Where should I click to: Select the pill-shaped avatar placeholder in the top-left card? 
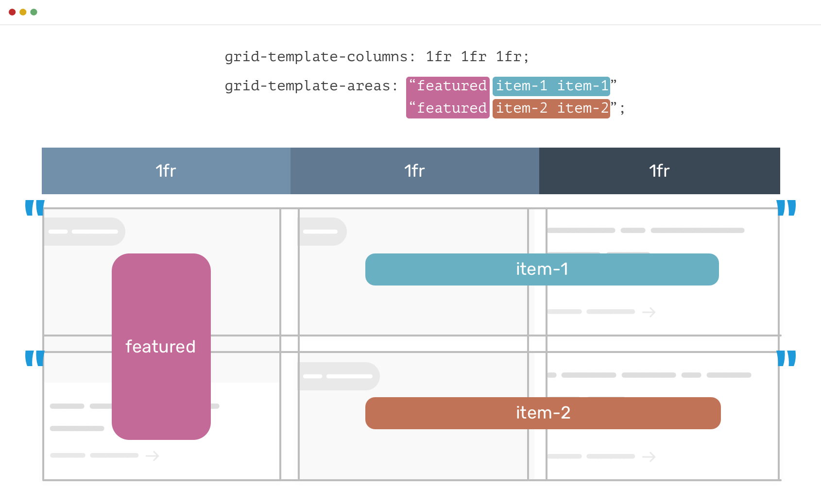[x=84, y=232]
